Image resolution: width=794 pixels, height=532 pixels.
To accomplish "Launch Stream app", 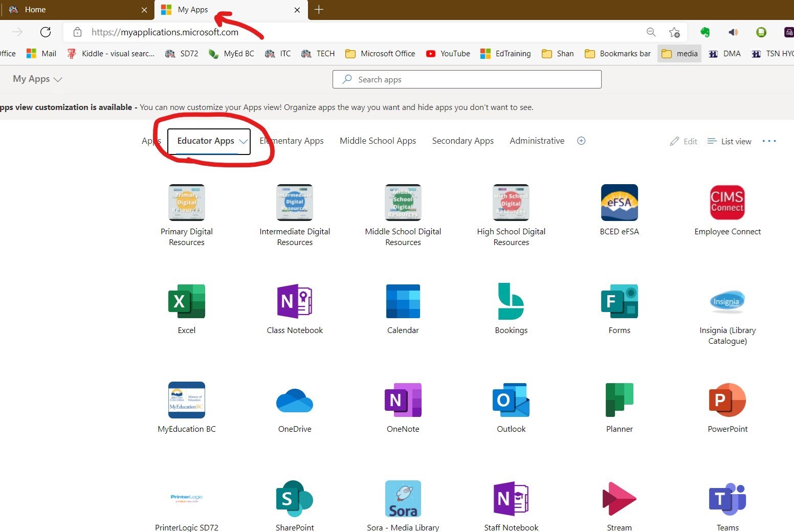I will 620,499.
